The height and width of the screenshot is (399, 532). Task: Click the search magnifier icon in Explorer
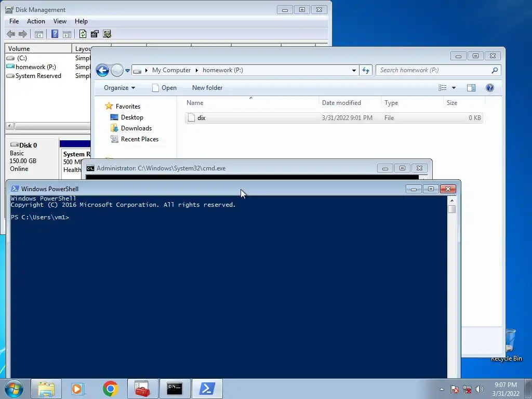coord(495,70)
